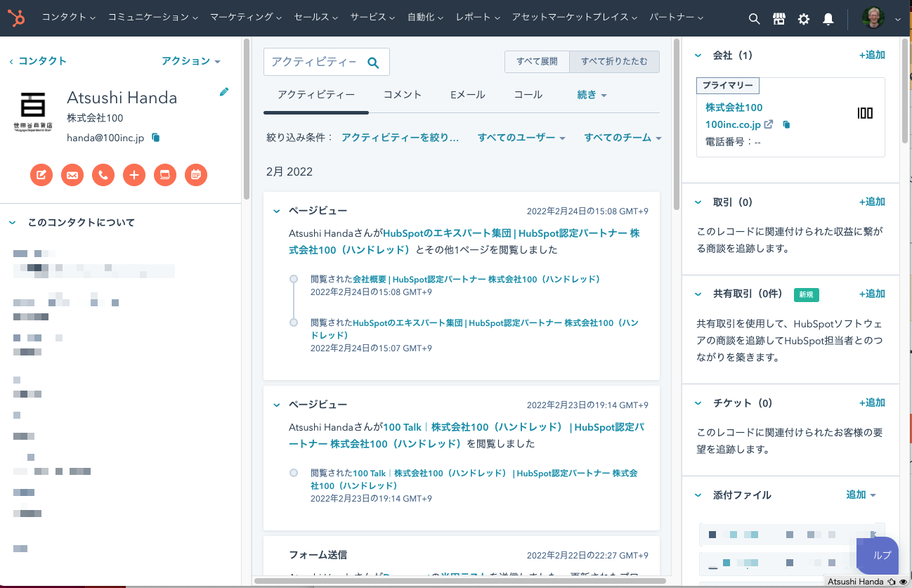Click the orange email envelope icon
This screenshot has height=588, width=912.
(x=72, y=175)
